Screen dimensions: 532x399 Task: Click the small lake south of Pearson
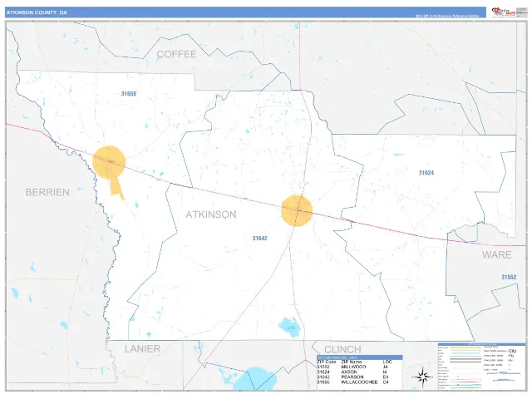coord(290,327)
